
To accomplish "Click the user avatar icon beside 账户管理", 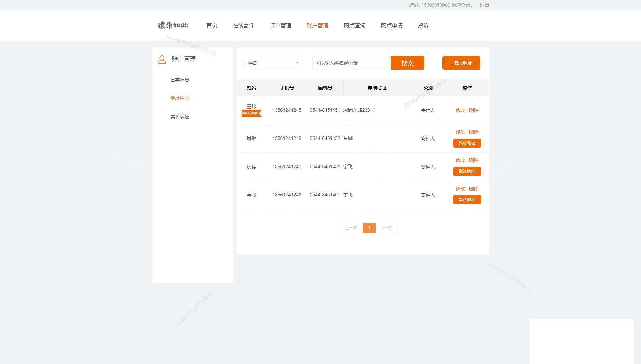I will click(162, 59).
